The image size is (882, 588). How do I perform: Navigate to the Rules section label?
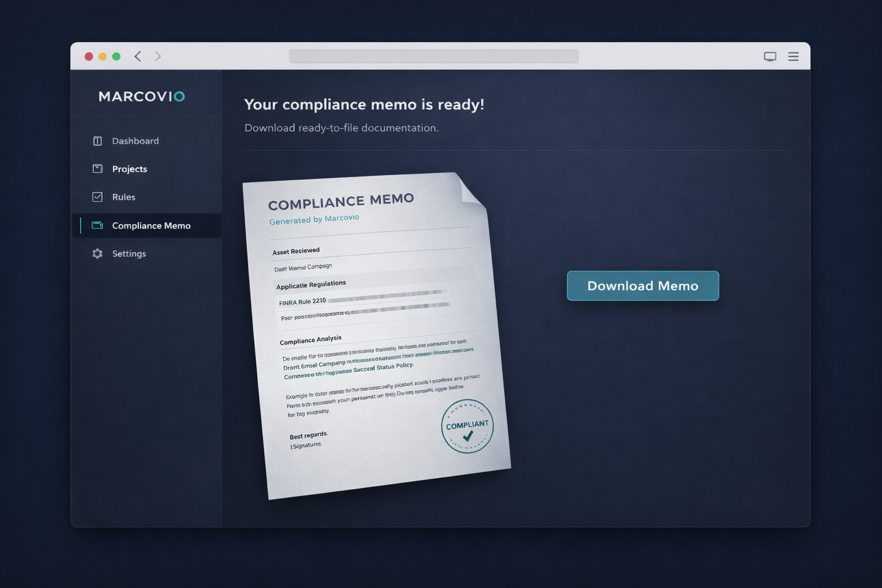(124, 197)
